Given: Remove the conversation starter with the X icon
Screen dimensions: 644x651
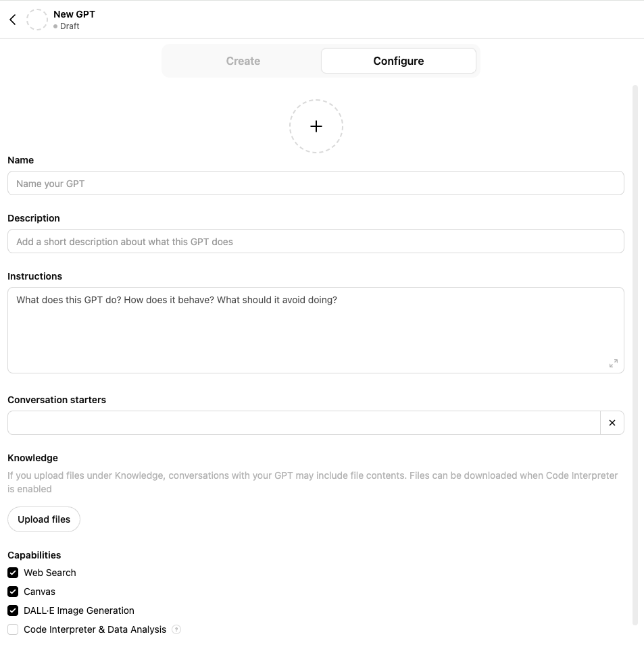Looking at the screenshot, I should click(612, 422).
